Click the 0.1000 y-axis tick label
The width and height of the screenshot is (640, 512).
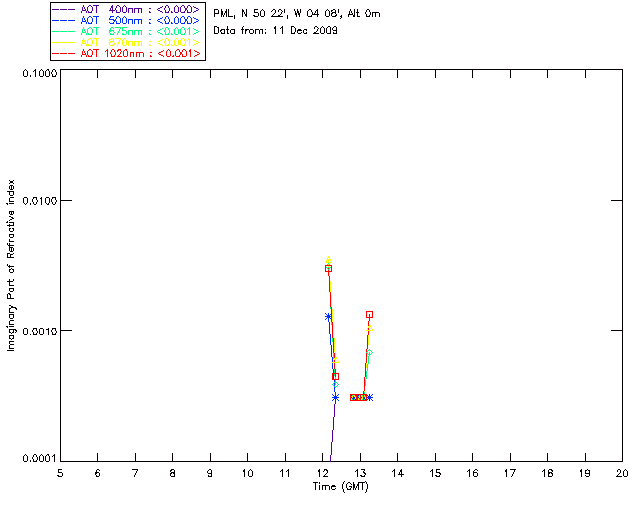(39, 73)
